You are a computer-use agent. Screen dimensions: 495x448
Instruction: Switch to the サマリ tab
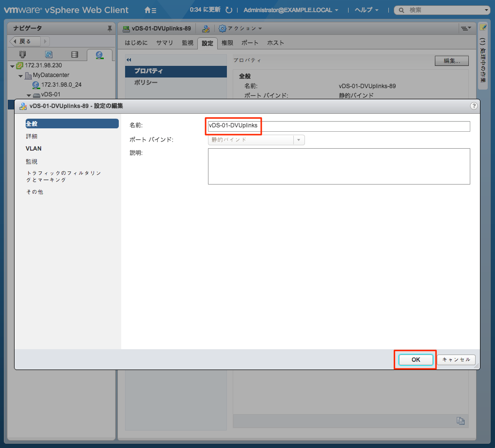click(164, 43)
